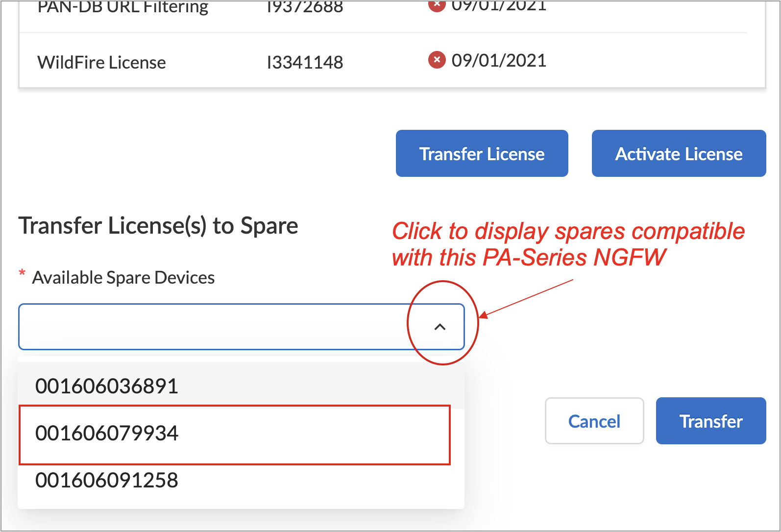Click the WildFire expiration date 09/01/2021

tap(499, 61)
